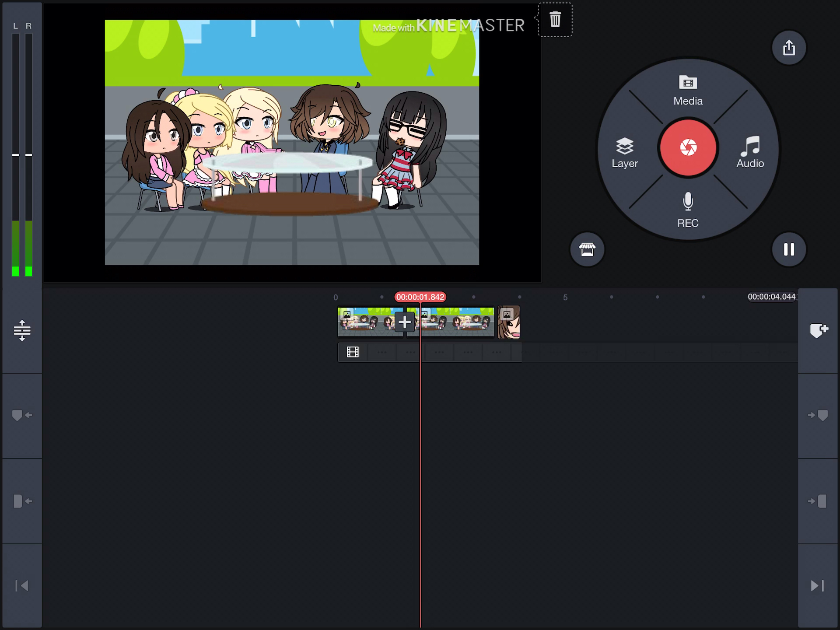Click the timeline ruler at mark 5
The height and width of the screenshot is (630, 840).
(x=565, y=297)
